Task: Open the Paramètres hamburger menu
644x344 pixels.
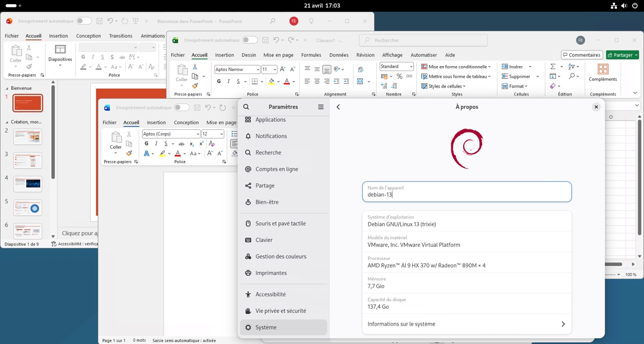Action: click(x=321, y=107)
